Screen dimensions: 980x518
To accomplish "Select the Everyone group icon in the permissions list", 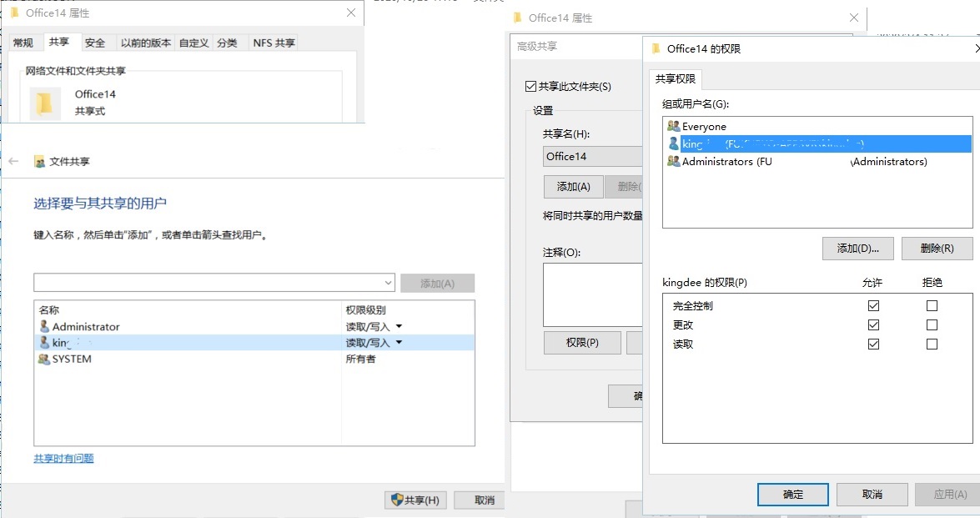I will pos(673,126).
